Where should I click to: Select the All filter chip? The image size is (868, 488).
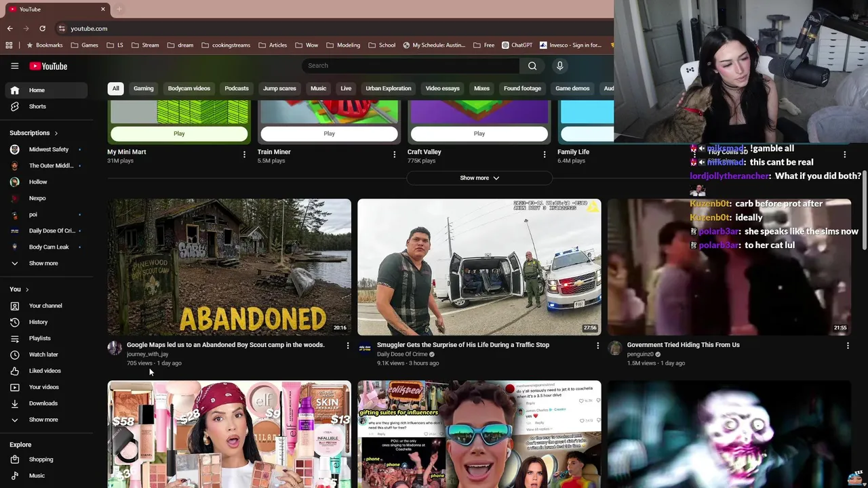(x=115, y=88)
